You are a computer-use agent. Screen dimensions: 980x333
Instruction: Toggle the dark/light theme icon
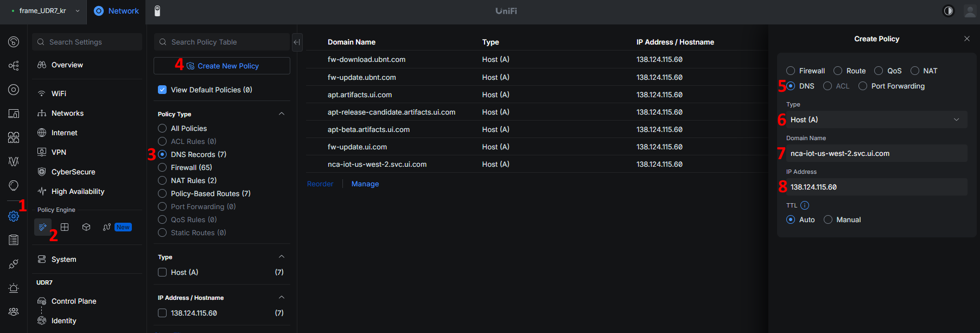pyautogui.click(x=949, y=11)
